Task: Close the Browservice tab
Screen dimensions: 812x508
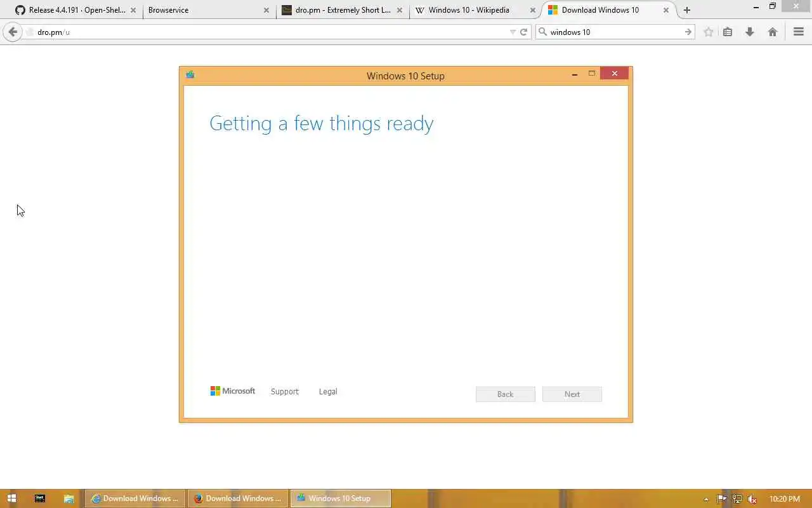Action: (266, 10)
